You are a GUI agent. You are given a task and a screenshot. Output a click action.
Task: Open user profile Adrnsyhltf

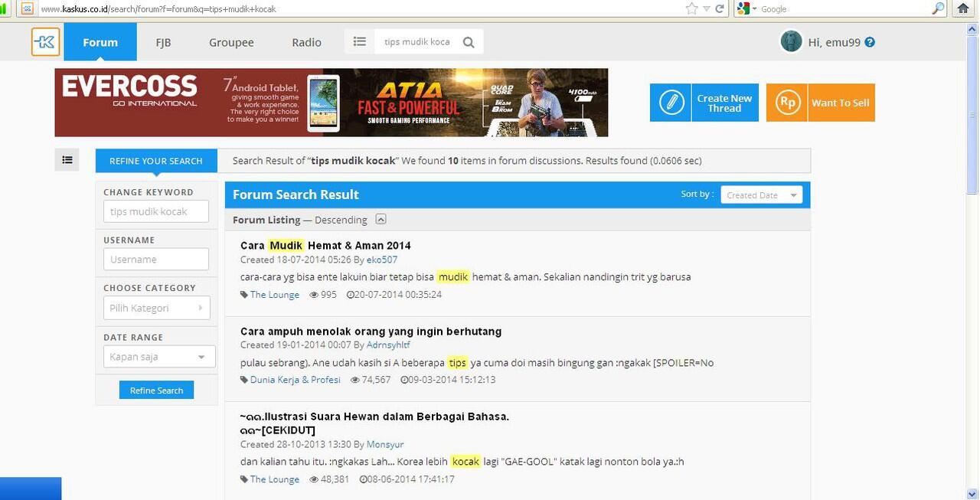pyautogui.click(x=390, y=345)
